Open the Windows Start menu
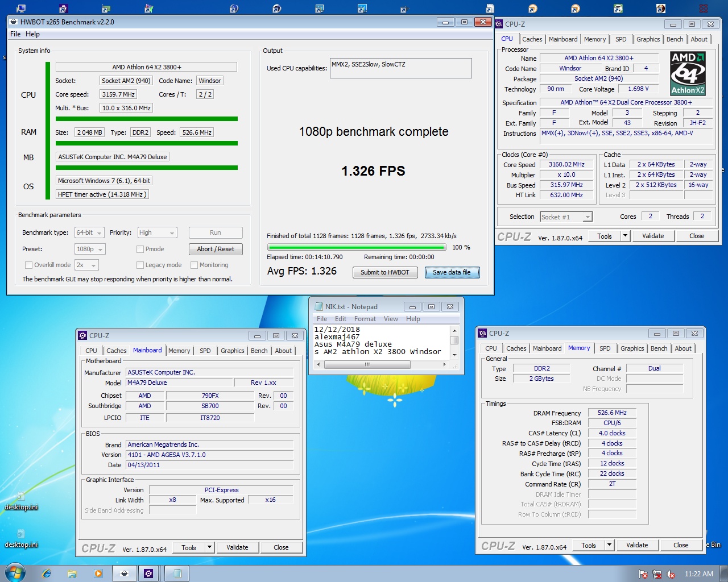The height and width of the screenshot is (582, 728). coord(15,573)
